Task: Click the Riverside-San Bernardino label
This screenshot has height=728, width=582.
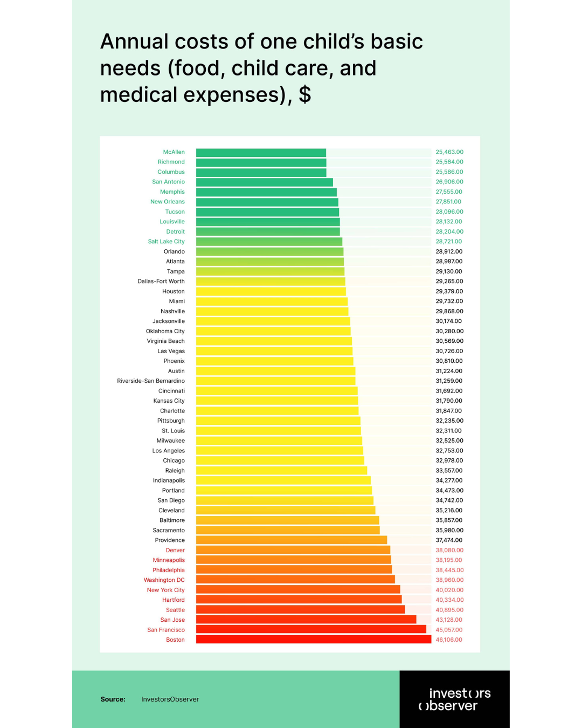Action: point(151,381)
